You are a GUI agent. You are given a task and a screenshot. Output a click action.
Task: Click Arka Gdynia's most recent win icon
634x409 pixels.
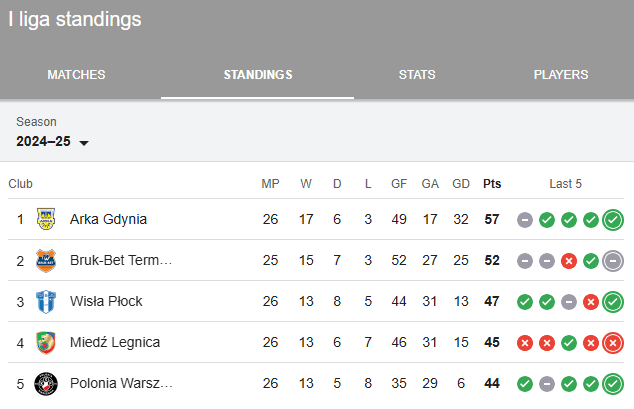[x=613, y=220]
